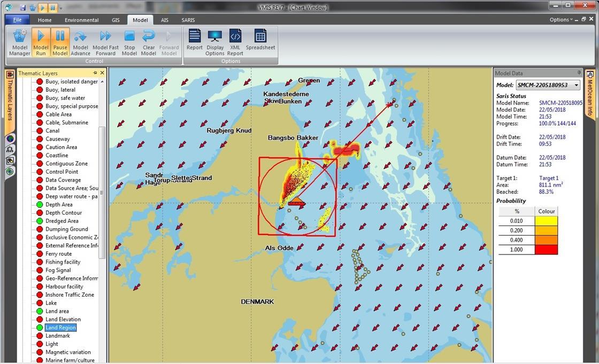599x364 pixels.
Task: Expand the quick access toolbar customization arrow
Action: [x=60, y=7]
